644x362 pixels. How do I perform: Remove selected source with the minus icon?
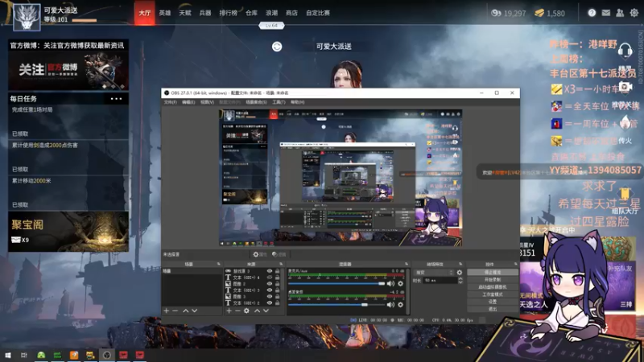tap(237, 311)
